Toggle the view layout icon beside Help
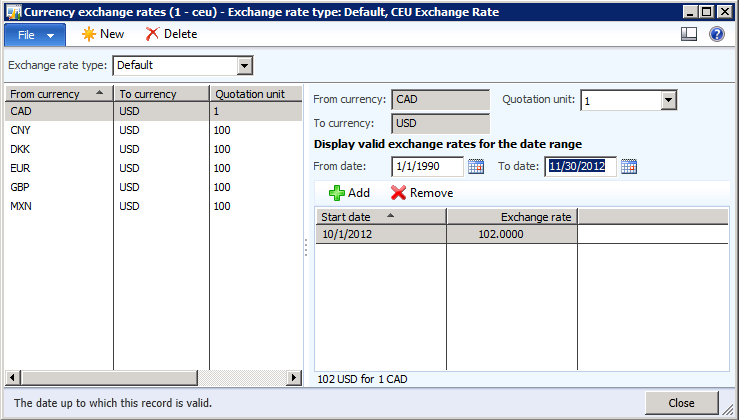 click(688, 34)
